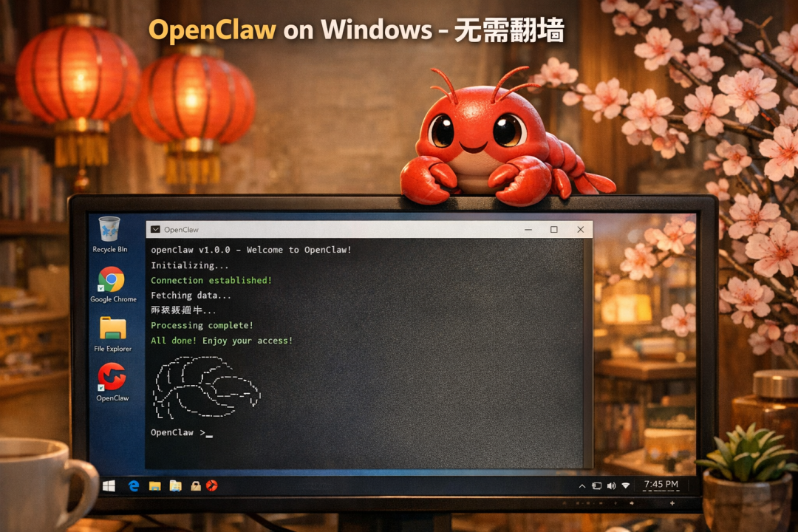This screenshot has width=798, height=532.
Task: Click the OpenClaw window title text
Action: pyautogui.click(x=181, y=230)
